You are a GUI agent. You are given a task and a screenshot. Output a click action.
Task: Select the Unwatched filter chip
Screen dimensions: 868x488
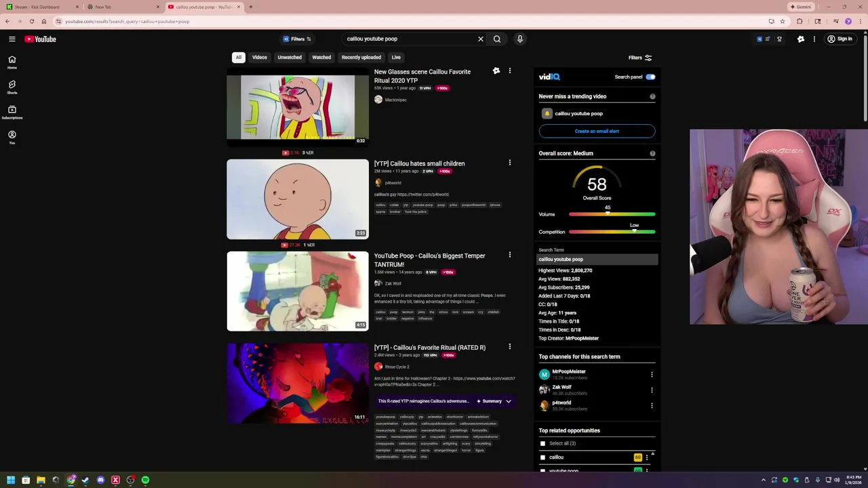pyautogui.click(x=290, y=58)
